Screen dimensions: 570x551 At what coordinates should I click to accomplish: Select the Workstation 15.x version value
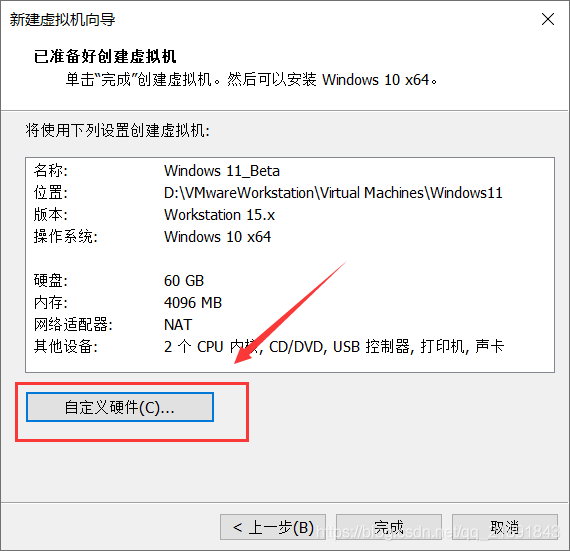click(219, 215)
